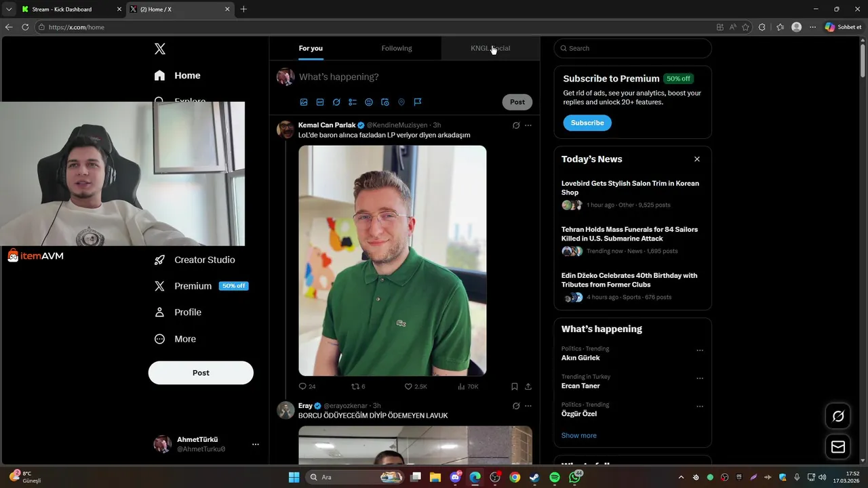Click the X logo in sidebar
The width and height of the screenshot is (868, 488).
coord(160,49)
